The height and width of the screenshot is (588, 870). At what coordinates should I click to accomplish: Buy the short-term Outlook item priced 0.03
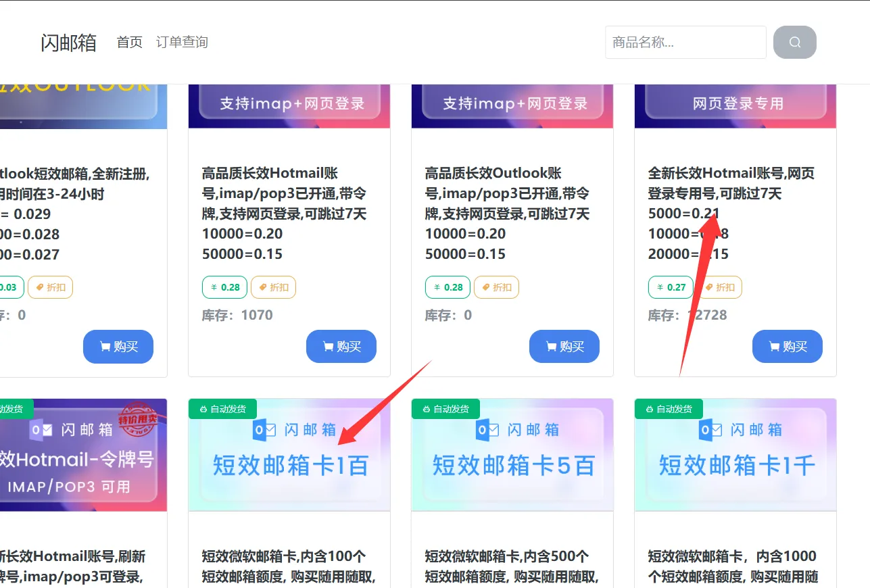tap(118, 347)
